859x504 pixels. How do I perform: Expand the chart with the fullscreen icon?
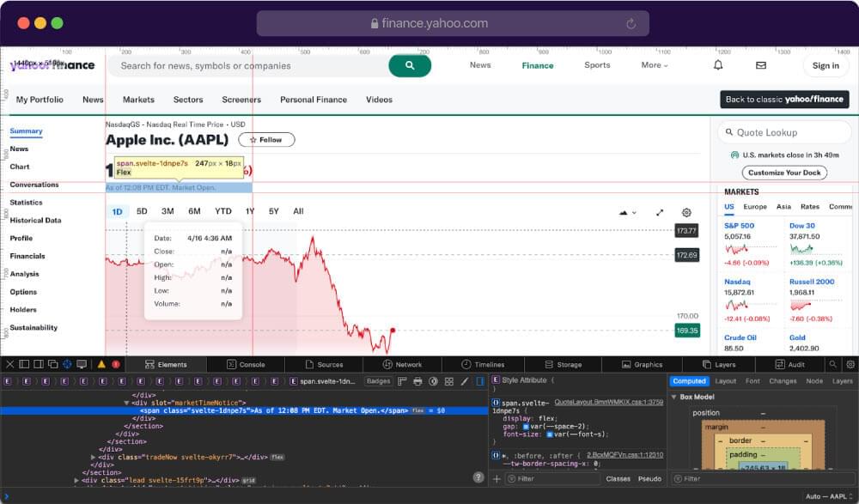(660, 212)
